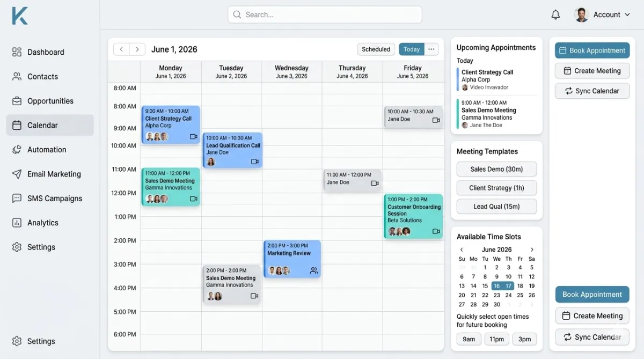Click video camera icon on Lead Qualification Call
Screen dimensions: 644x359
(x=255, y=162)
